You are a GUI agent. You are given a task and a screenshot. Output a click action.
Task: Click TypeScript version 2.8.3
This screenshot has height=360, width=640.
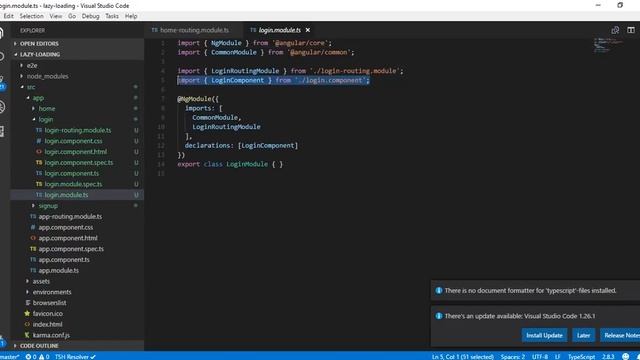(x=608, y=357)
